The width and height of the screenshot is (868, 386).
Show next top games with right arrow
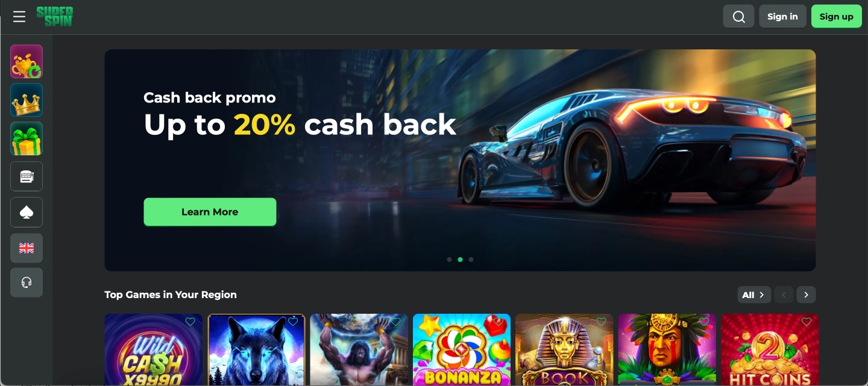[806, 294]
